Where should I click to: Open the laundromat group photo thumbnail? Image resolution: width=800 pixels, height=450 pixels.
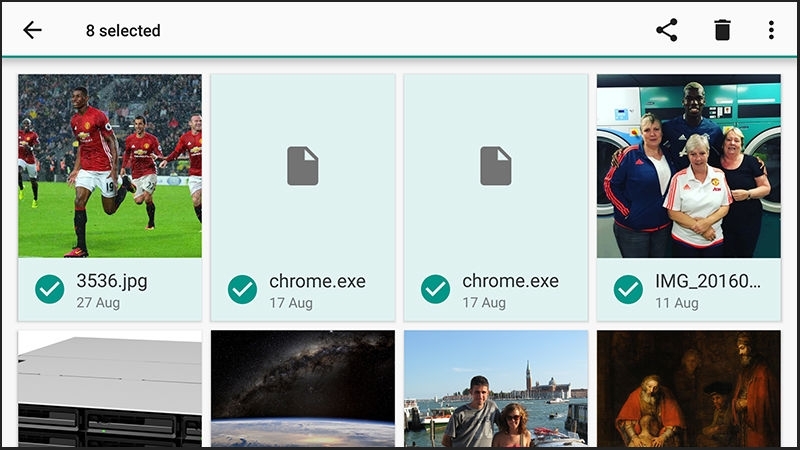[x=689, y=166]
